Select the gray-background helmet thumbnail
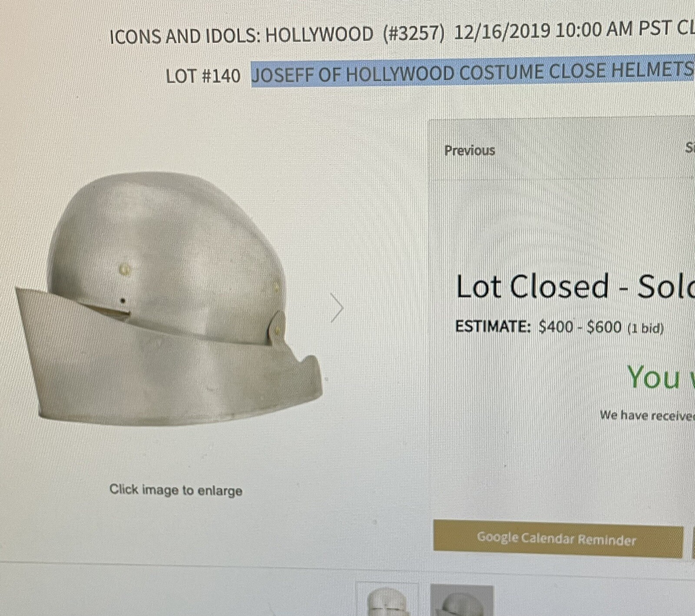Image resolution: width=695 pixels, height=616 pixels. pos(461,600)
